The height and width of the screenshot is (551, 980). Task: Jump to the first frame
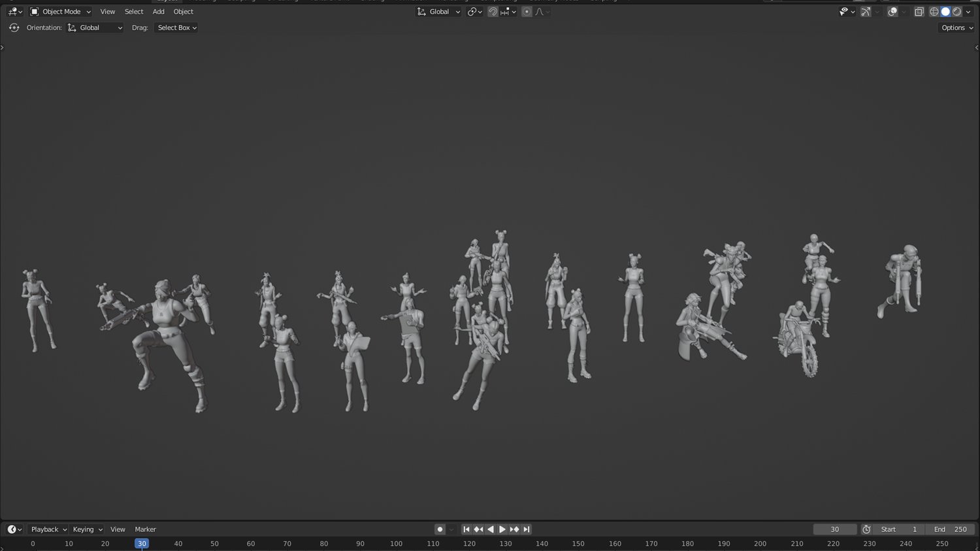click(466, 529)
